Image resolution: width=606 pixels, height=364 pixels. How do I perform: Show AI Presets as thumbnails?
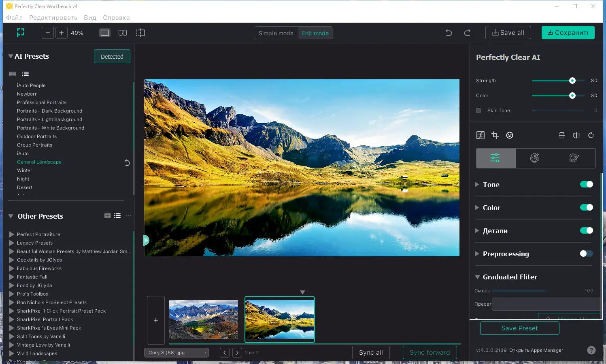13,74
